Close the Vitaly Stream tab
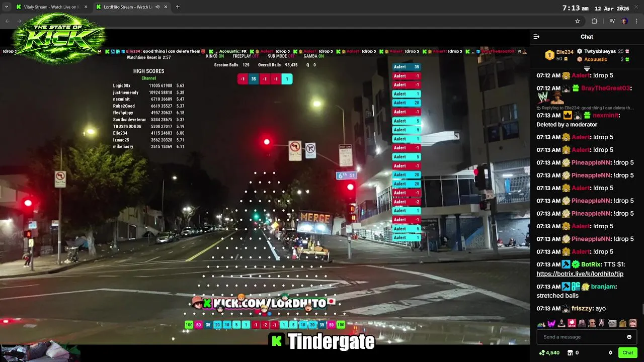644x362 pixels. point(86,7)
